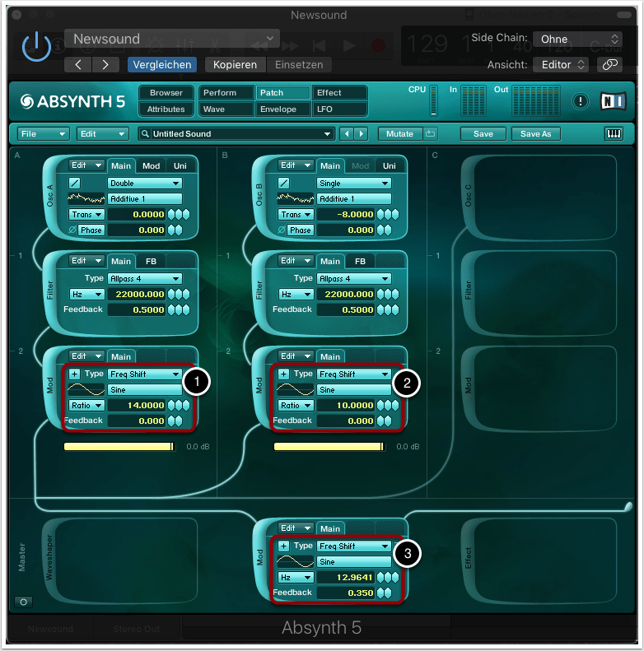Toggle Osc A phase invert symbol
The height and width of the screenshot is (651, 644).
point(72,230)
